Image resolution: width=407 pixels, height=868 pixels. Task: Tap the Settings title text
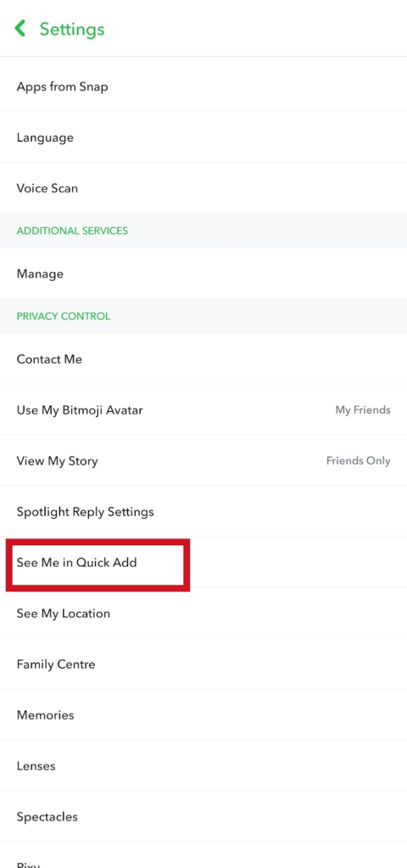(72, 29)
